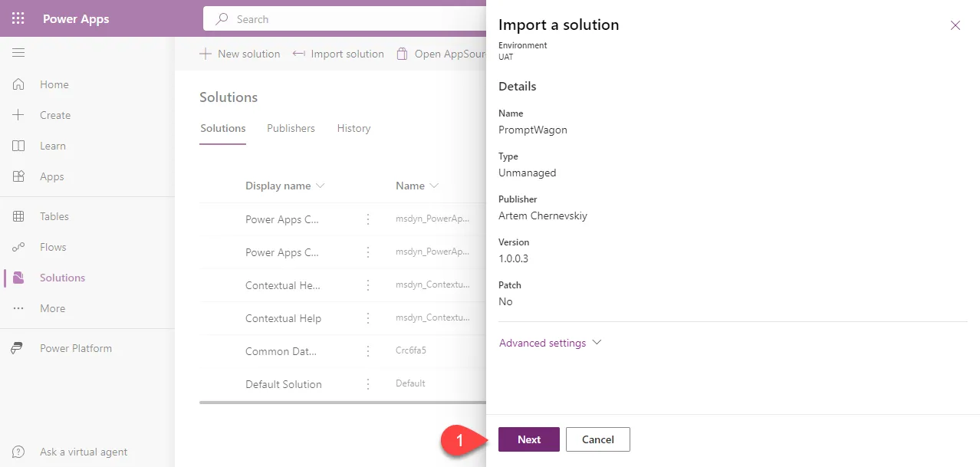Click the Solutions icon in sidebar

point(18,278)
